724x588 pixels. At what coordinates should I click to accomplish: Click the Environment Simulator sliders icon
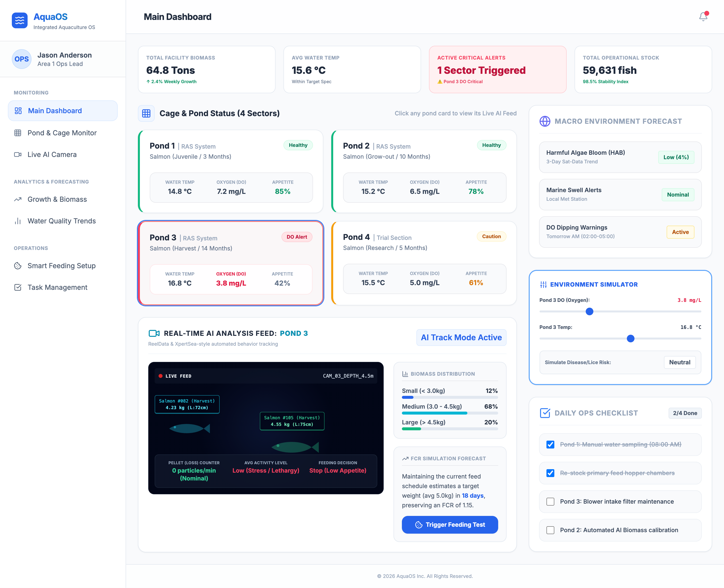click(543, 284)
